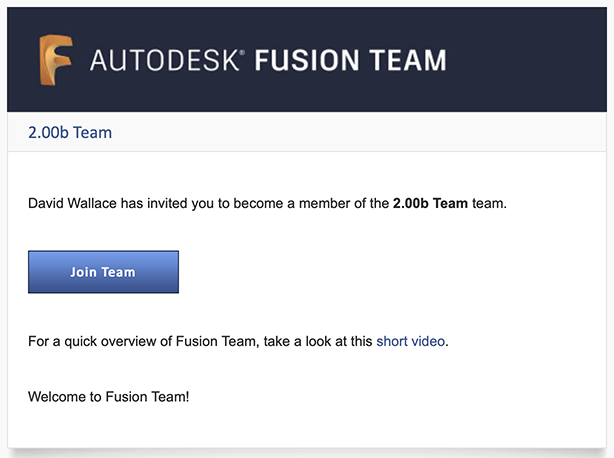Click the 'Fusion Team,' text in the overview sentence

pos(217,341)
